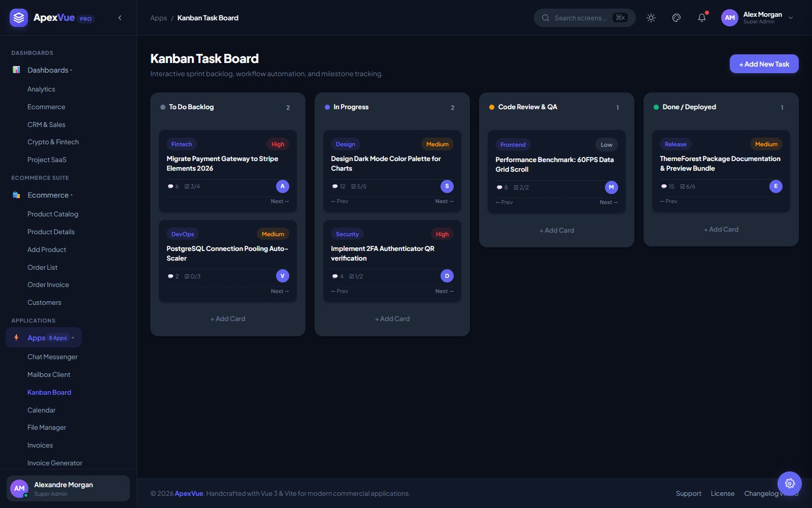Click the 0/3 checklist on PostgreSQL card
This screenshot has height=508, width=812.
coord(192,276)
